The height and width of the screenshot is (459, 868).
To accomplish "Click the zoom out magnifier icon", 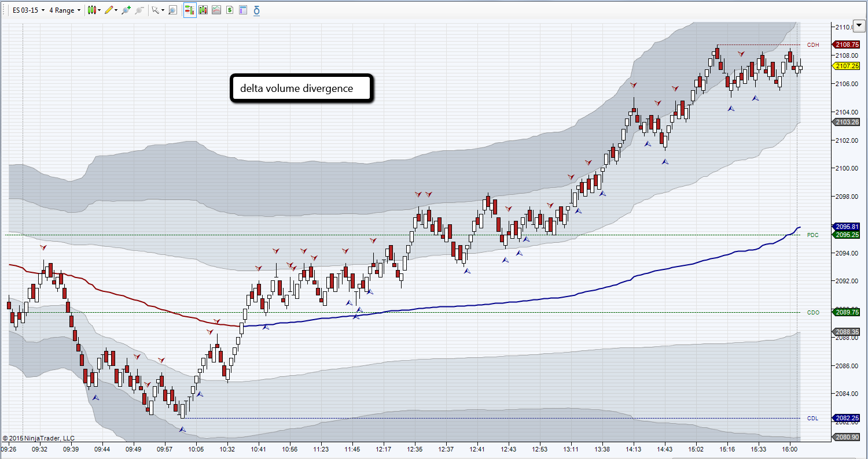I will coord(139,10).
